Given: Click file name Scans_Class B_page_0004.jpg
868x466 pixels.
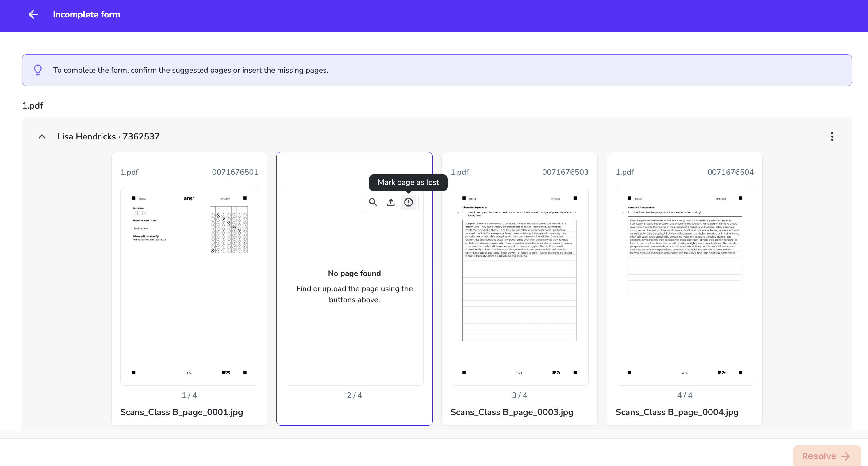Looking at the screenshot, I should 677,412.
